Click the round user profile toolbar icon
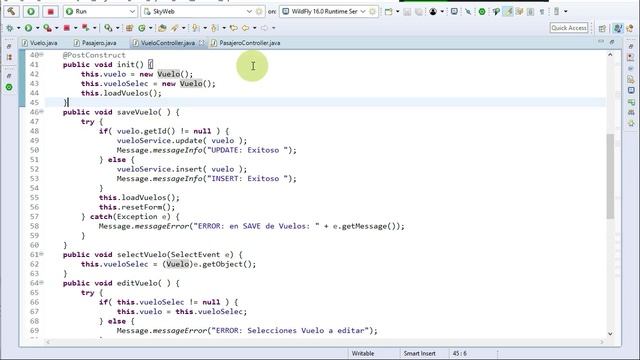Viewport: 640px width, 360px height. [433, 11]
